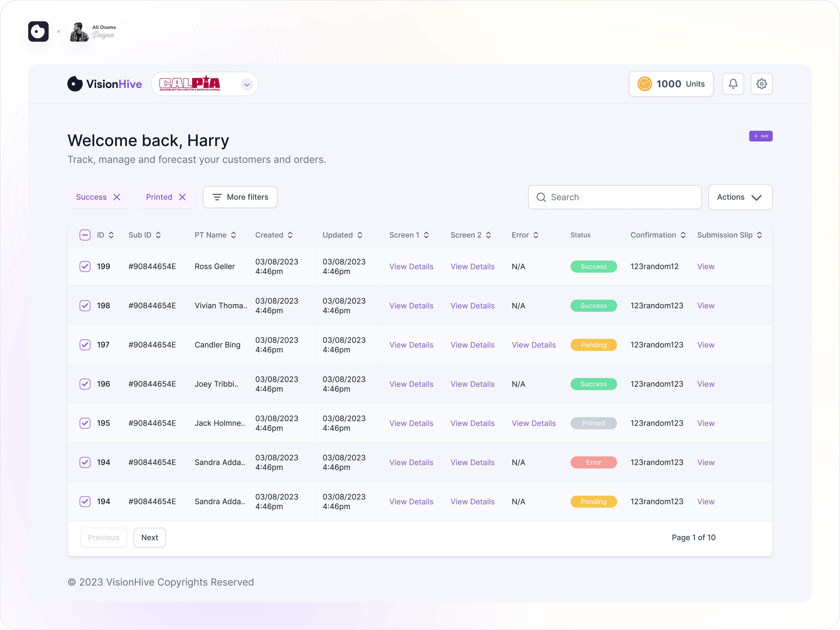The width and height of the screenshot is (840, 630).
Task: Click the Success filter chip label
Action: point(91,197)
